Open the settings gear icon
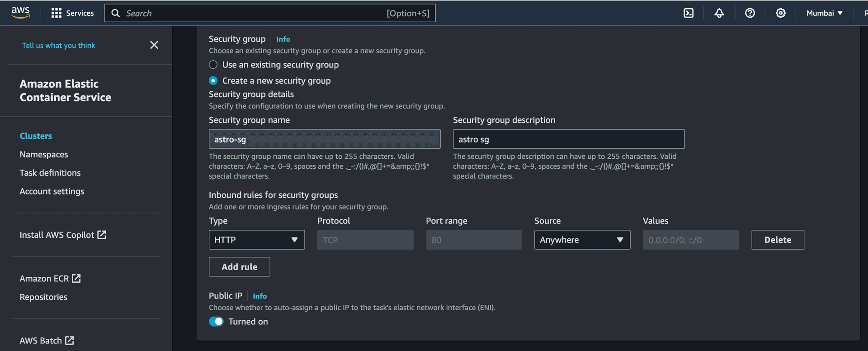868x351 pixels. 780,13
